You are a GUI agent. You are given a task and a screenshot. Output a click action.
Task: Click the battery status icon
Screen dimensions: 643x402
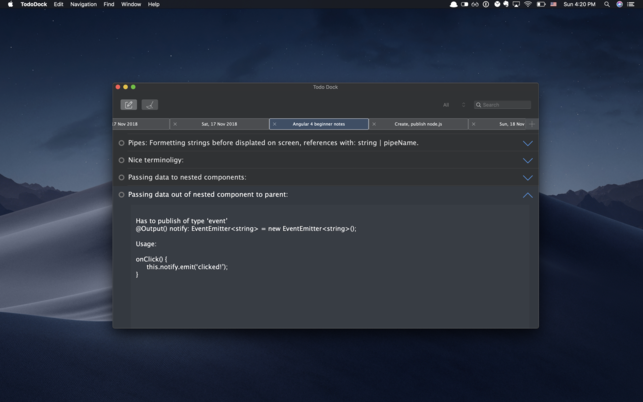tap(541, 4)
